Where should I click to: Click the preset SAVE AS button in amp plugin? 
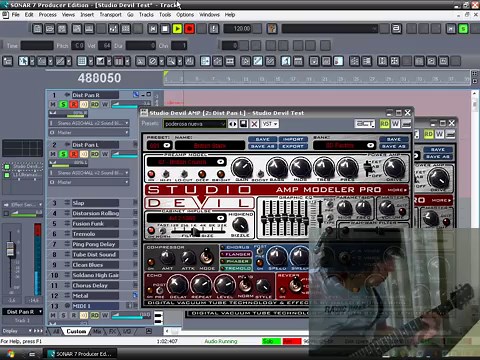click(262, 146)
